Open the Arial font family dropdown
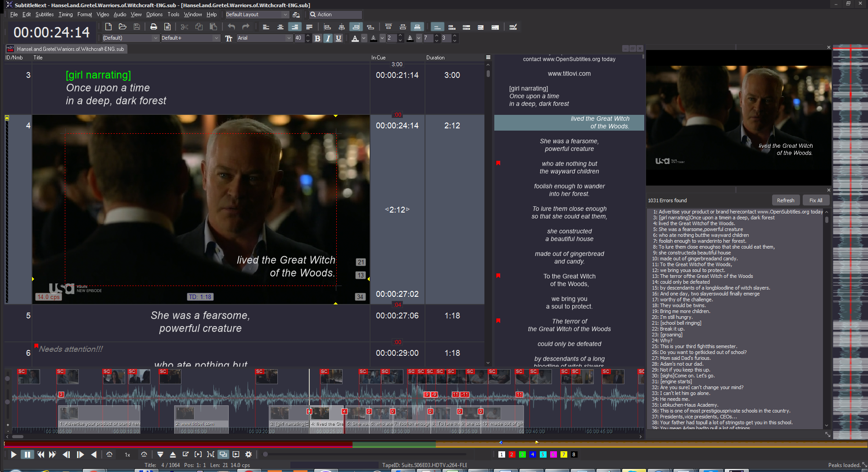 tap(289, 38)
